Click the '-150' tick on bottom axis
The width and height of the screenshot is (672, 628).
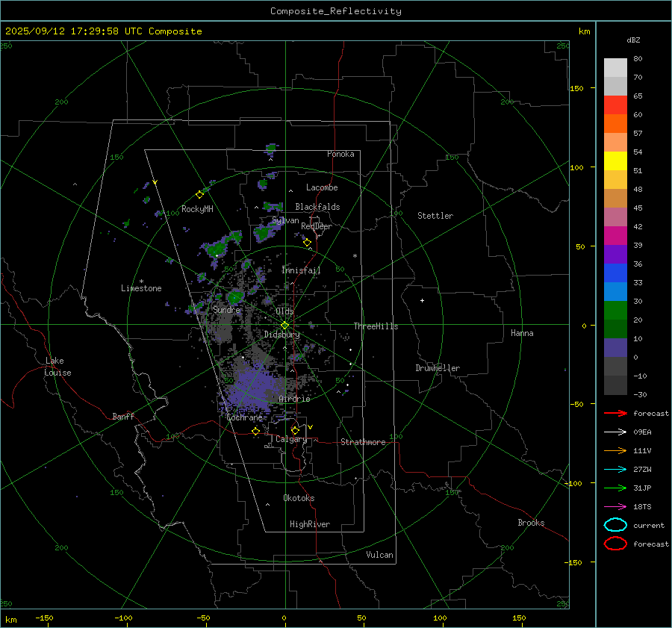tap(44, 618)
